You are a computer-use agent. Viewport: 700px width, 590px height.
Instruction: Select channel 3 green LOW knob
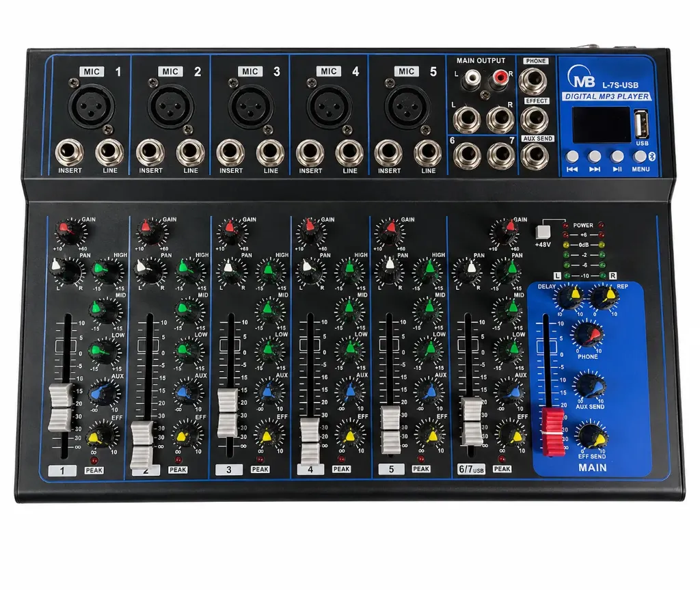[x=269, y=350]
